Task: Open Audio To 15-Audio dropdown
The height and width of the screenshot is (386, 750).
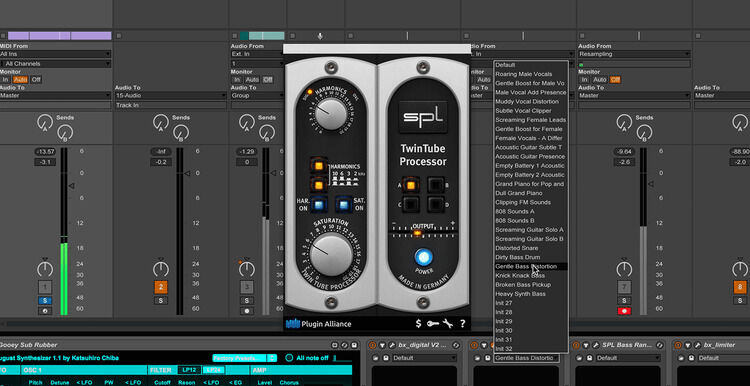Action: [171, 96]
